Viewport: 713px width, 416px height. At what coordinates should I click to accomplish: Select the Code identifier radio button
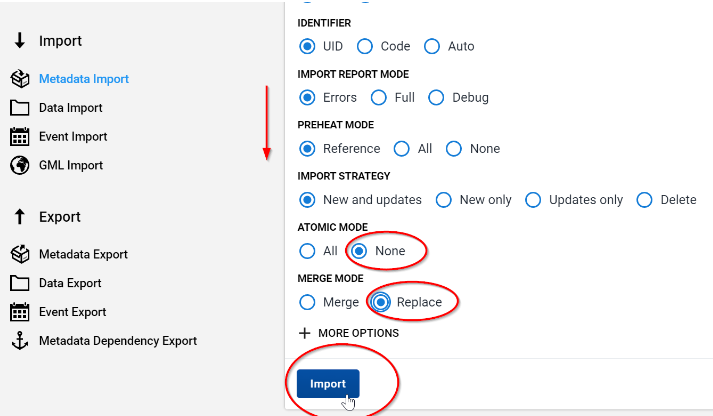365,46
